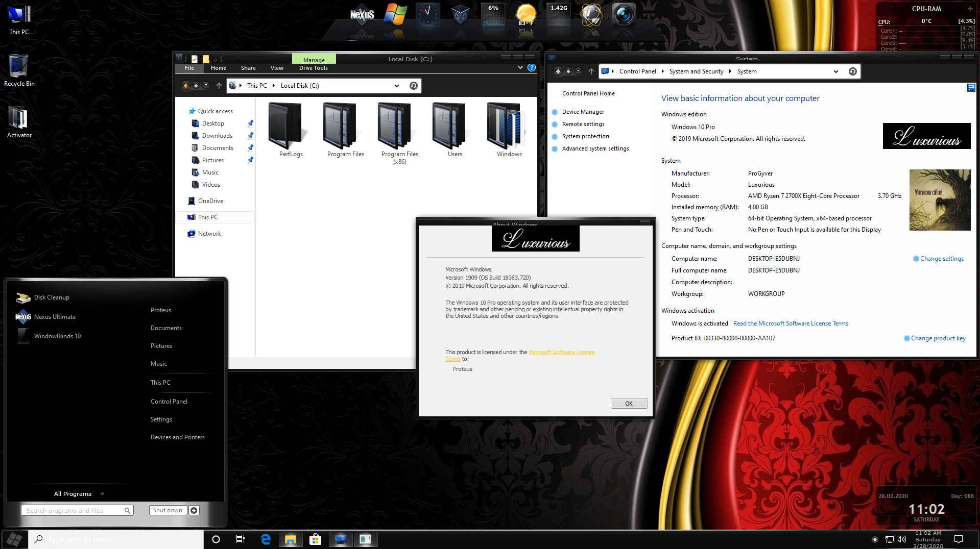Image resolution: width=980 pixels, height=549 pixels.
Task: Click the Shut down button
Action: pos(168,510)
